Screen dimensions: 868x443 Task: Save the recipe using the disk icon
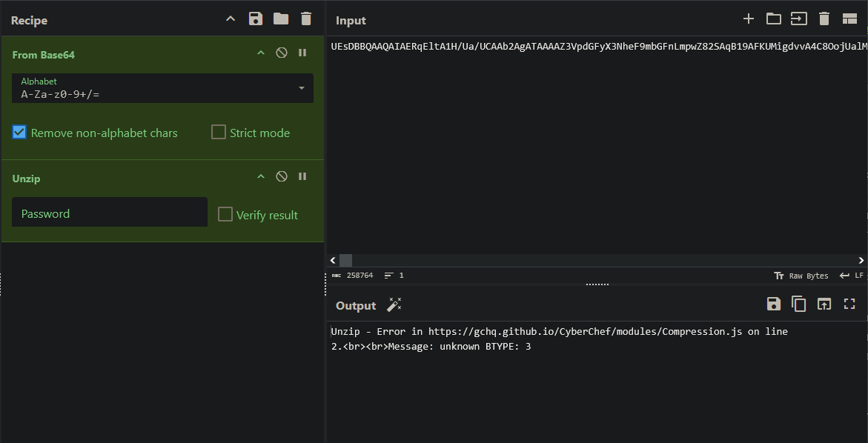[256, 19]
